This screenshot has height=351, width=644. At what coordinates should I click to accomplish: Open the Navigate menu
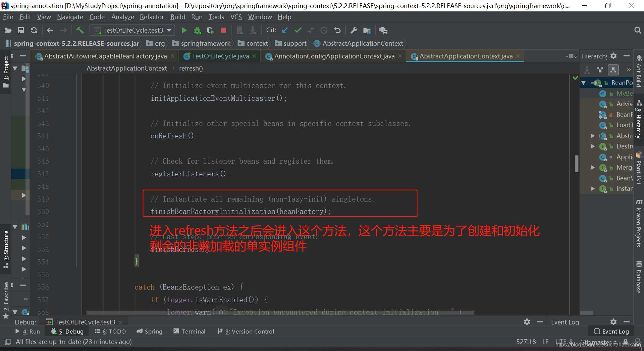(70, 17)
